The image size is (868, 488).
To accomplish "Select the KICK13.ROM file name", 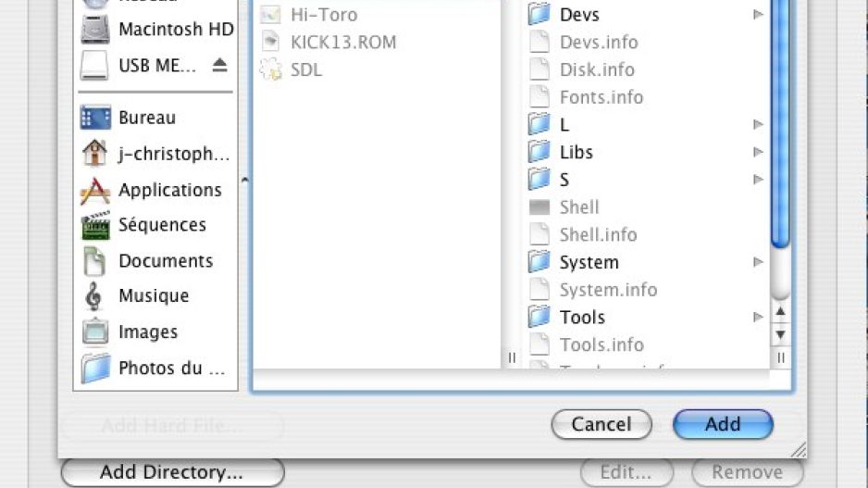I will (x=343, y=42).
